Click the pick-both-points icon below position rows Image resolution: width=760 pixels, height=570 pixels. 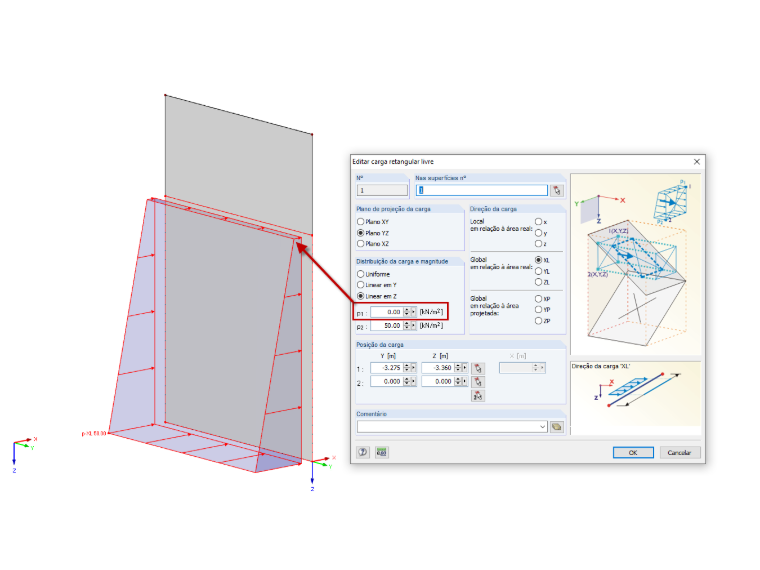pyautogui.click(x=477, y=396)
